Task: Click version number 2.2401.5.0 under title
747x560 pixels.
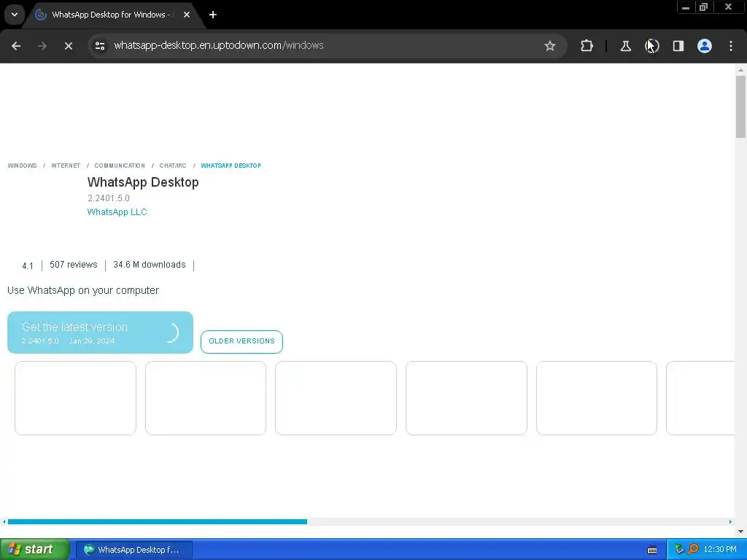Action: tap(108, 198)
